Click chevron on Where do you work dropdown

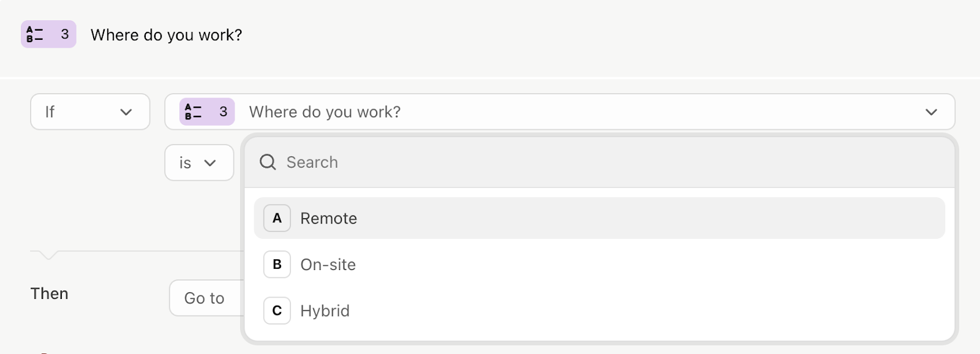click(x=931, y=112)
